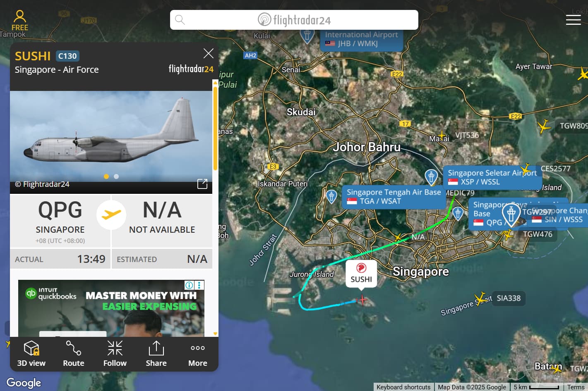Viewport: 588px width, 391px height.
Task: Click the flightradar24 search field
Action: pyautogui.click(x=294, y=20)
